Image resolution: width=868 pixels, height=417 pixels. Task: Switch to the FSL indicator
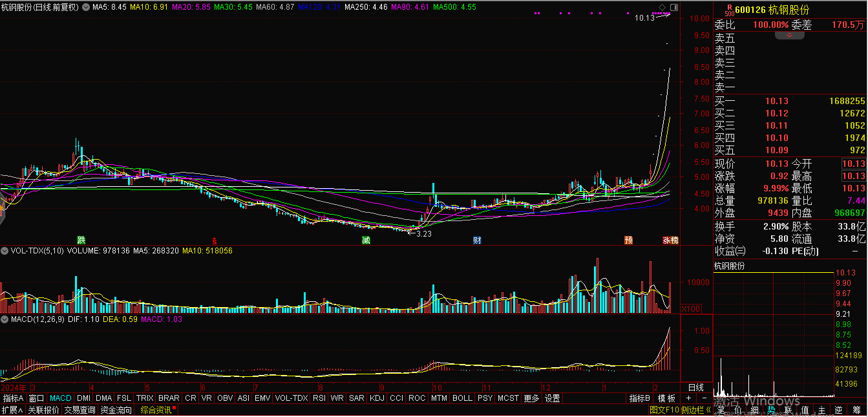124,398
